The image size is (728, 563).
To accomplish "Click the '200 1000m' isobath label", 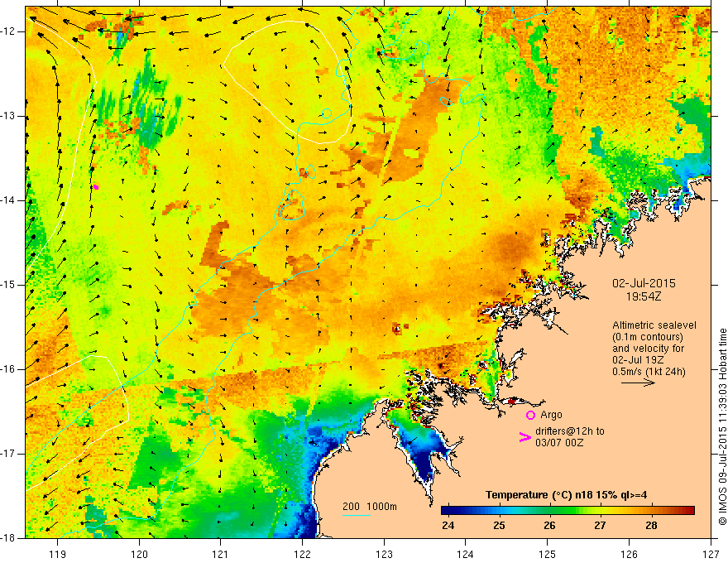I will [x=370, y=507].
